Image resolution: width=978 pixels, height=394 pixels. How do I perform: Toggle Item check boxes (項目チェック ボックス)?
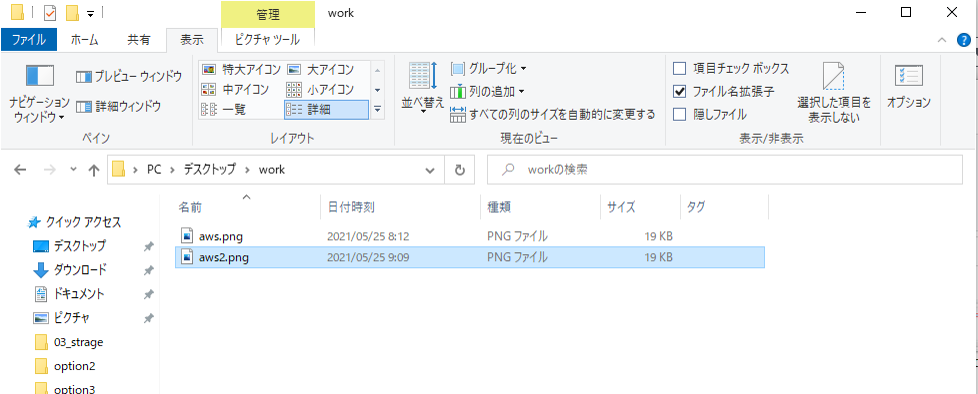click(731, 69)
